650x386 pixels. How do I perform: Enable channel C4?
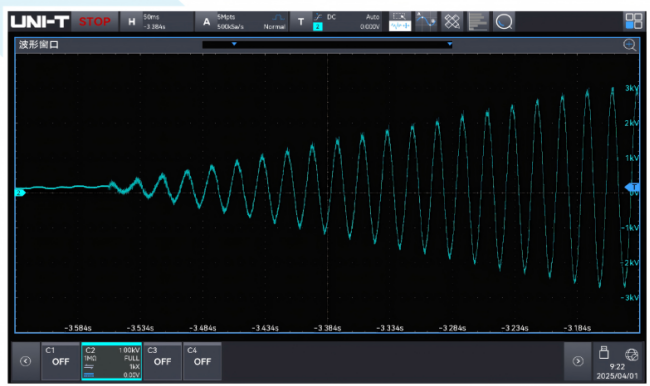click(x=202, y=361)
